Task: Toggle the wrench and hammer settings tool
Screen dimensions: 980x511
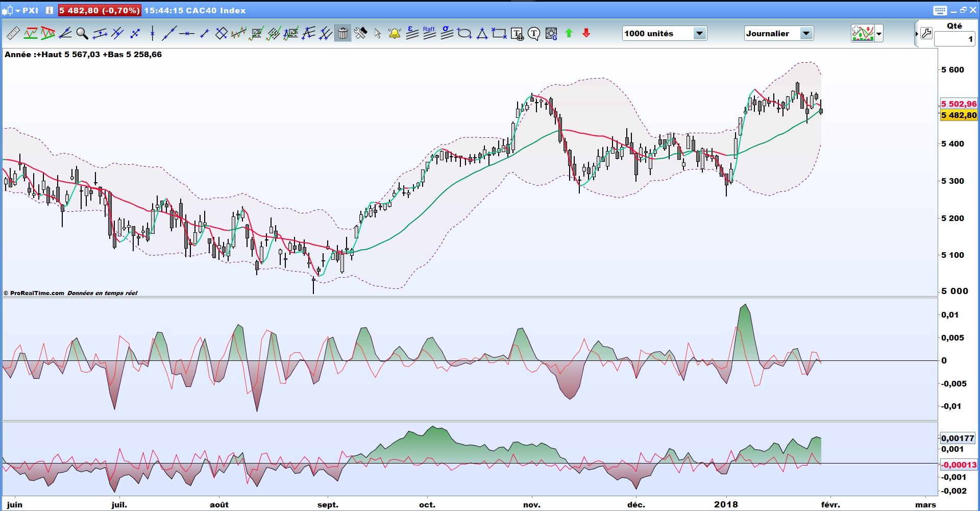Action: [x=360, y=34]
